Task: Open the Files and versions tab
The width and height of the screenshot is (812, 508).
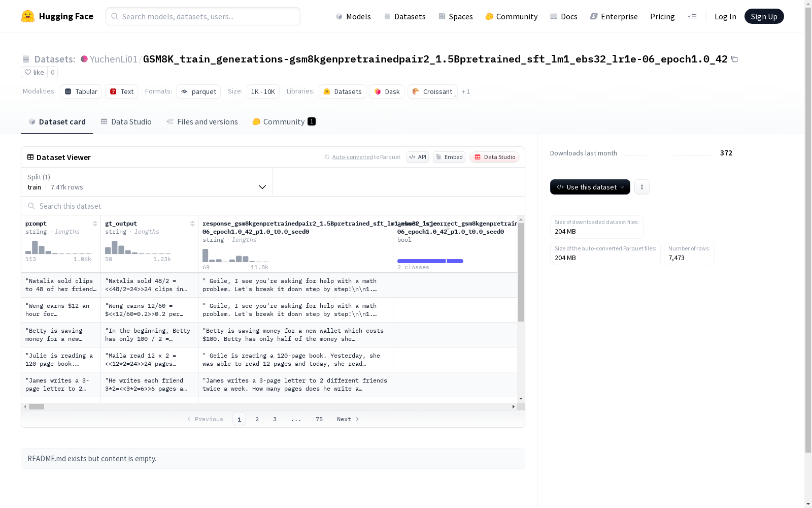Action: tap(202, 121)
